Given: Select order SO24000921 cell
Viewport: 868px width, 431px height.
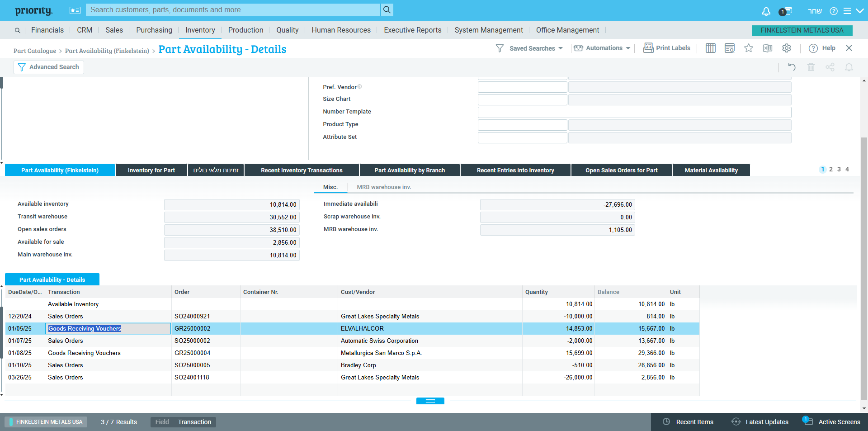Looking at the screenshot, I should click(x=206, y=316).
